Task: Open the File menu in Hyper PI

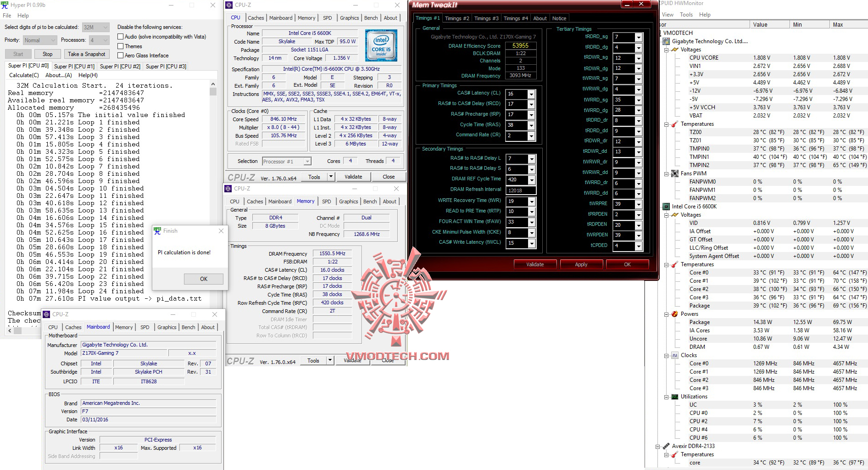Action: (7, 16)
